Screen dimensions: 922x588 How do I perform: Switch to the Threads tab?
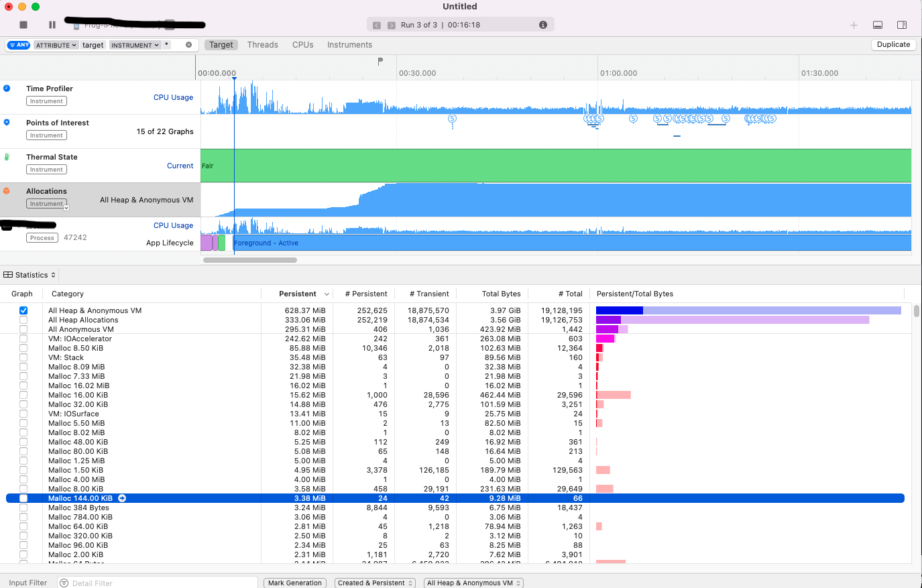(x=263, y=45)
